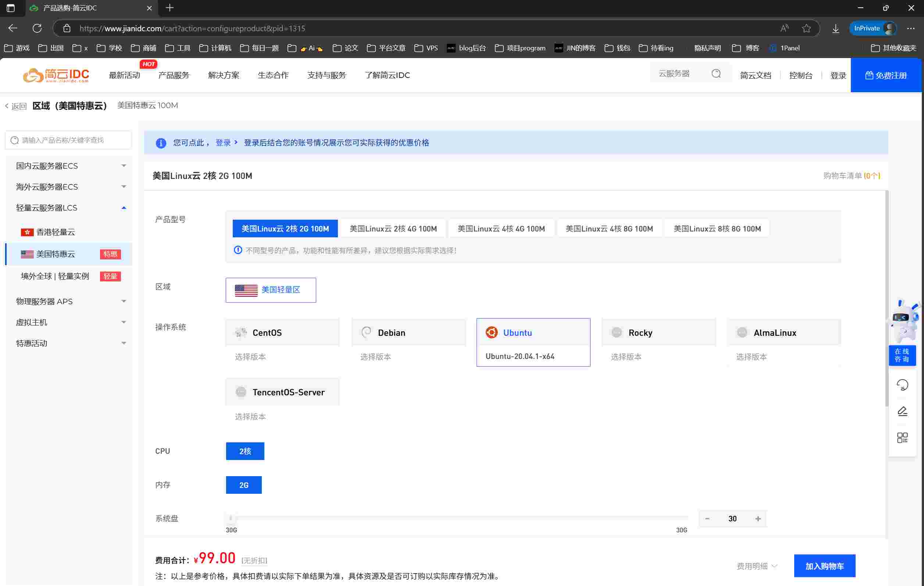Open 最新活动 nav menu
The height and width of the screenshot is (586, 924).
[x=124, y=75]
